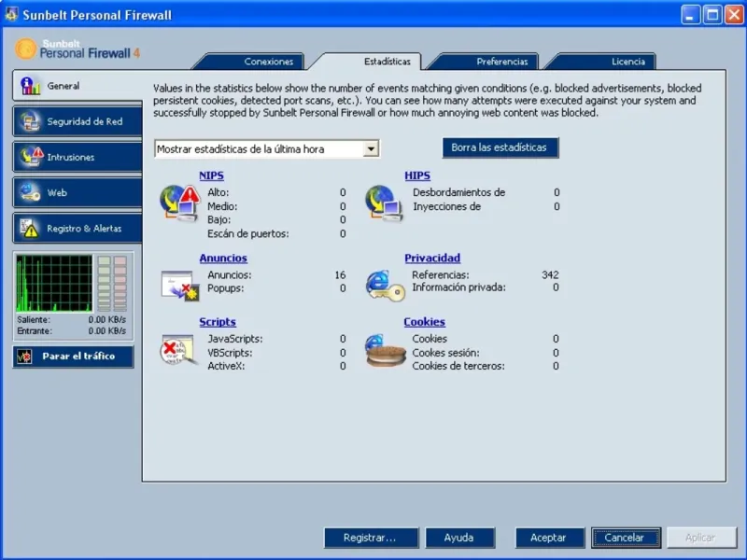Follow the NIPS heading link
The width and height of the screenshot is (747, 560).
tap(212, 175)
